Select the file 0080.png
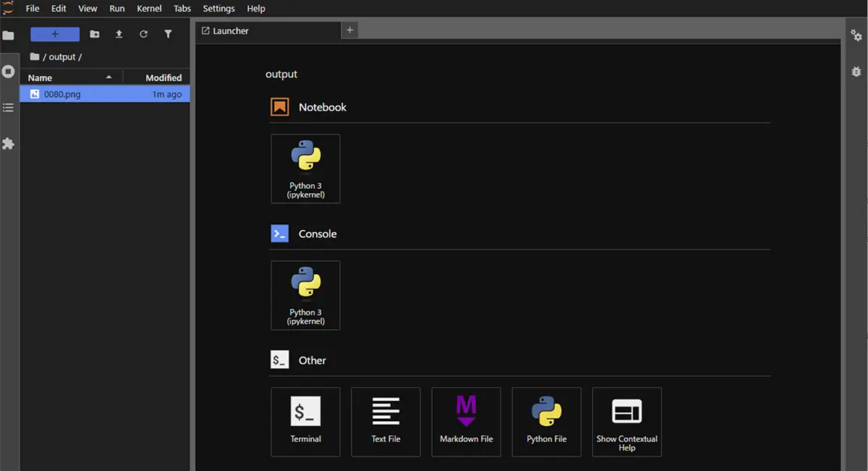The width and height of the screenshot is (868, 471). tap(62, 94)
